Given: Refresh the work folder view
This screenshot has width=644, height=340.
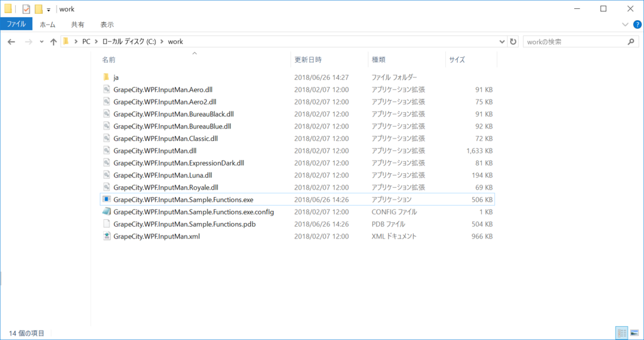Looking at the screenshot, I should pyautogui.click(x=513, y=42).
